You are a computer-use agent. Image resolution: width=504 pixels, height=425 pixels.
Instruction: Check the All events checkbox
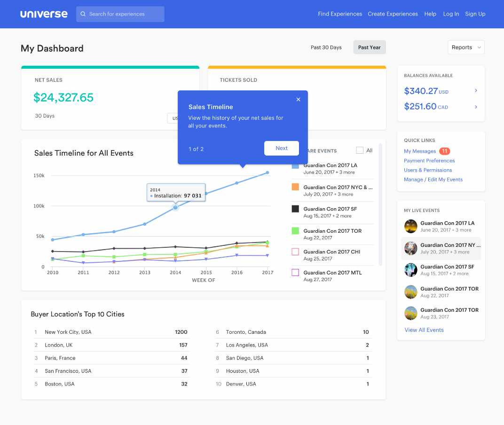(360, 150)
